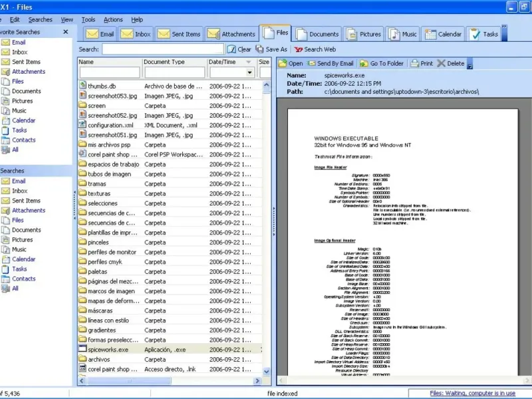Screen dimensions: 532x399
Task: Show more tabs with the tab-bar chevron
Action: 504,33
